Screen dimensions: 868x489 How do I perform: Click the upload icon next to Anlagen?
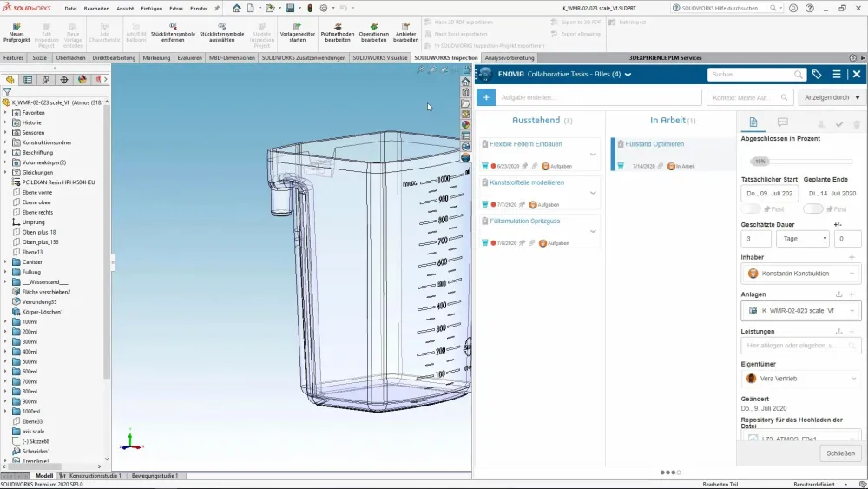point(838,294)
